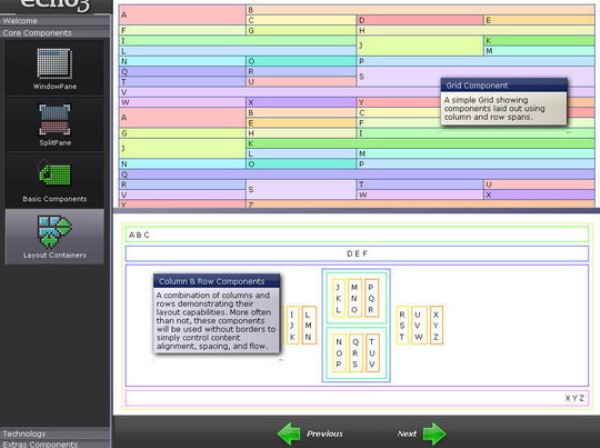Click the A B C row
Image resolution: width=600 pixels, height=448 pixels.
click(x=357, y=235)
